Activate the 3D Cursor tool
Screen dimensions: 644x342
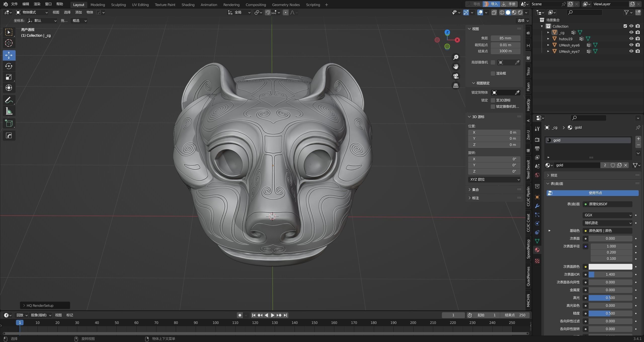click(9, 43)
